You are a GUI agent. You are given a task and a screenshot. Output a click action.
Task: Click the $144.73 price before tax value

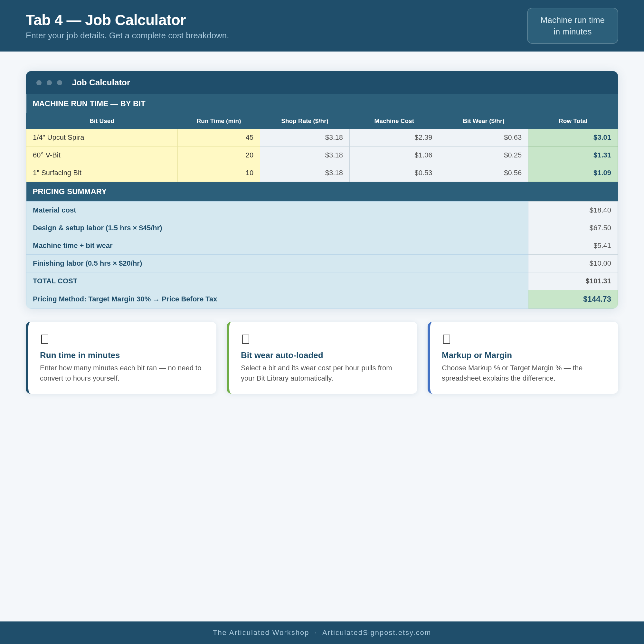(x=573, y=299)
